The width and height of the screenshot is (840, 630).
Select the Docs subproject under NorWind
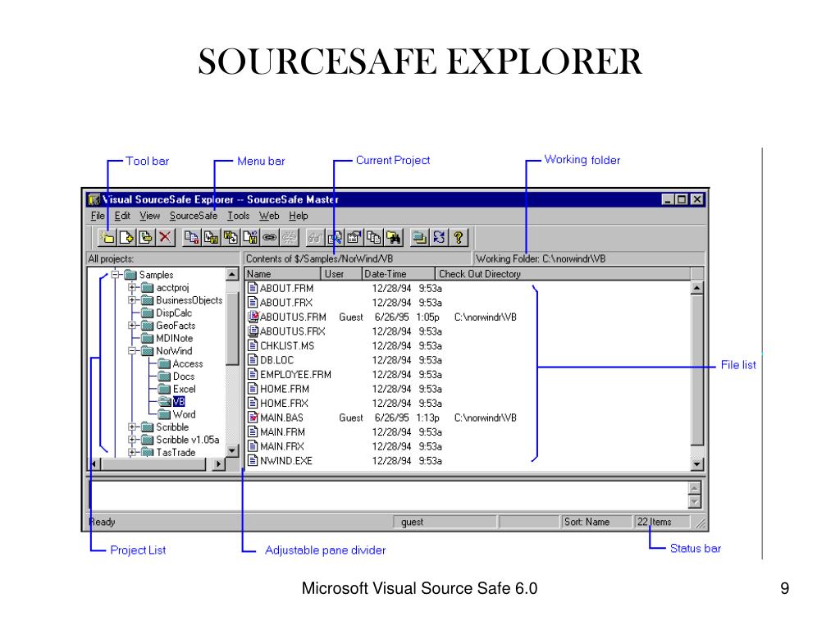pos(183,377)
